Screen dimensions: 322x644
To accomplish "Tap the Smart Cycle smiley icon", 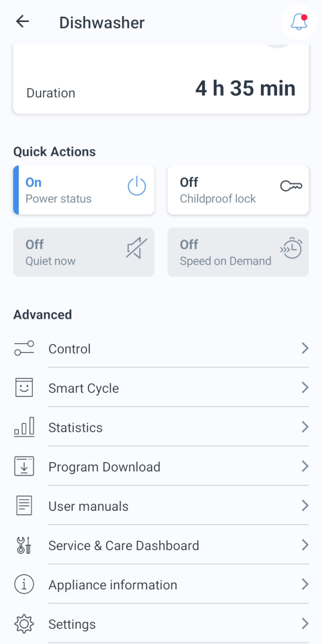I will pyautogui.click(x=24, y=387).
